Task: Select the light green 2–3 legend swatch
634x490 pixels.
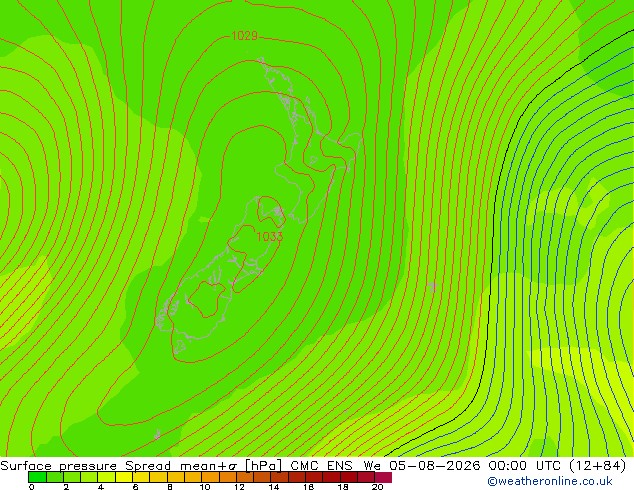Action: pyautogui.click(x=72, y=477)
